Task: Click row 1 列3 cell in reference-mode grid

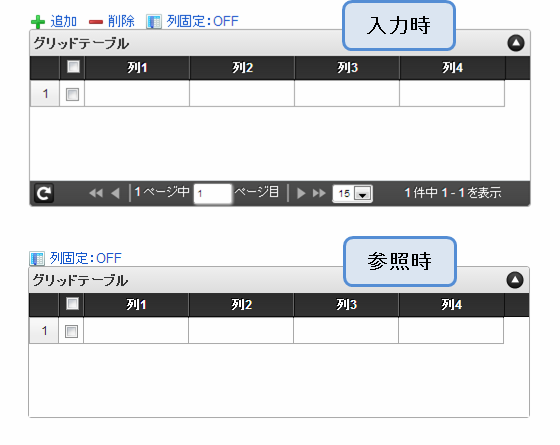Action: [x=346, y=331]
